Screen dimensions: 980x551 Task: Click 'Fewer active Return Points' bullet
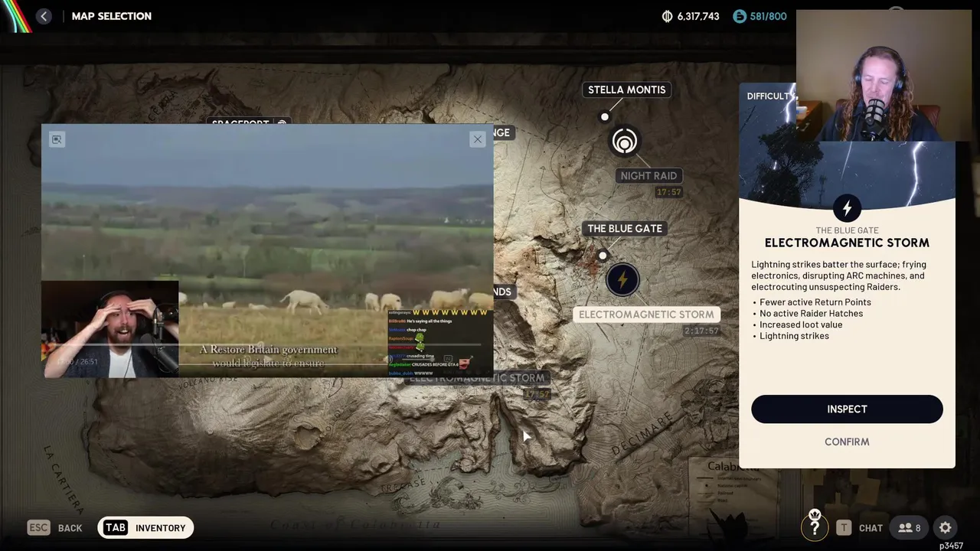pyautogui.click(x=815, y=302)
